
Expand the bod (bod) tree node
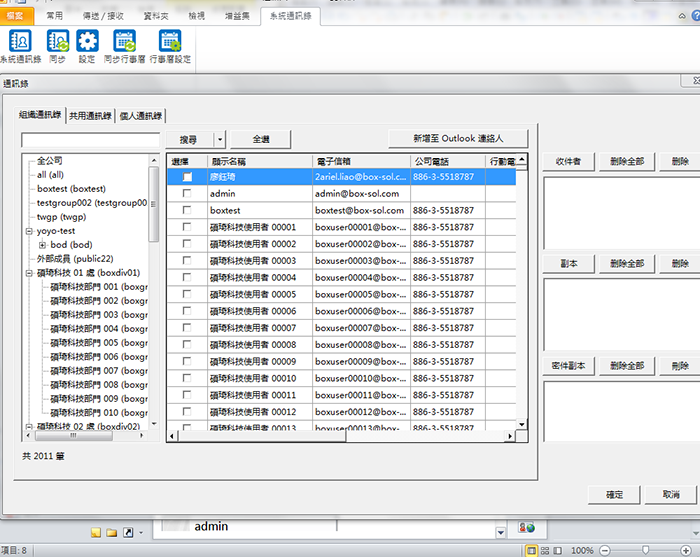42,245
